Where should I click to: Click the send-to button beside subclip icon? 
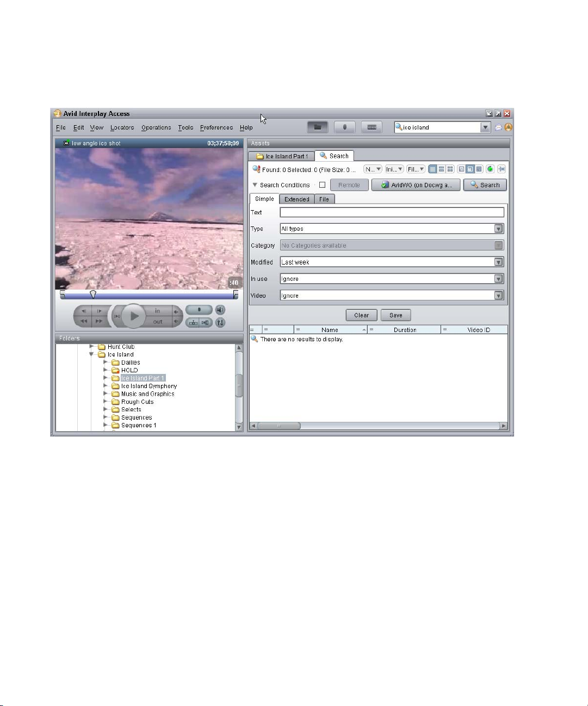(206, 322)
